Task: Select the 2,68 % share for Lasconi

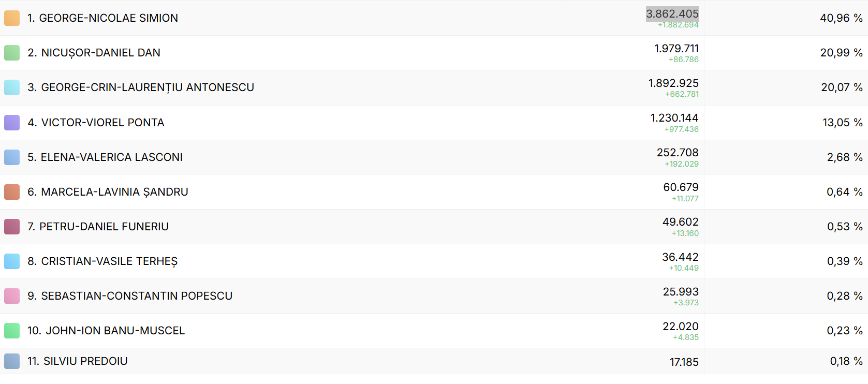Action: 844,157
